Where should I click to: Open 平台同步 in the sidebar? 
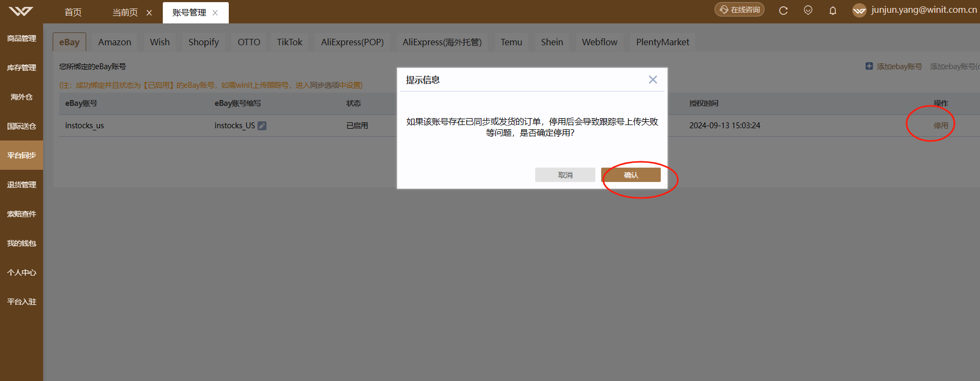click(21, 155)
